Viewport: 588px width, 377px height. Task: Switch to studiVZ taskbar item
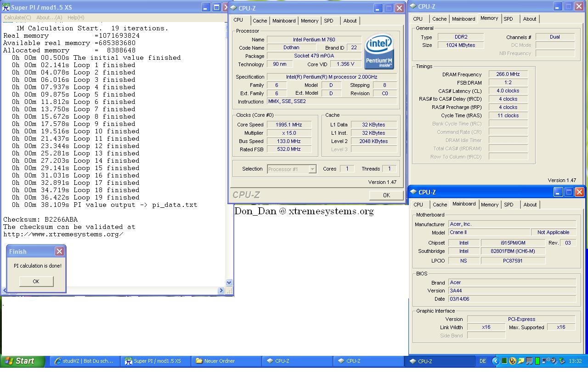[84, 361]
